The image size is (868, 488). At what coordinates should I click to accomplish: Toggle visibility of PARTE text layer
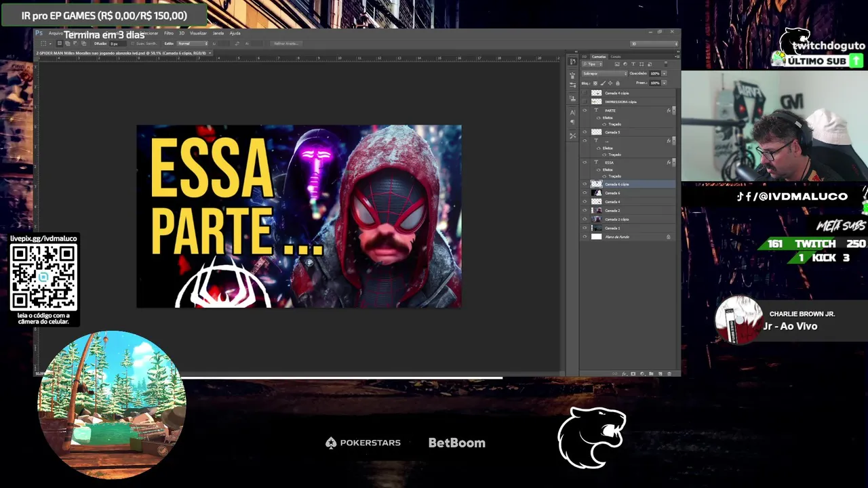coord(585,110)
